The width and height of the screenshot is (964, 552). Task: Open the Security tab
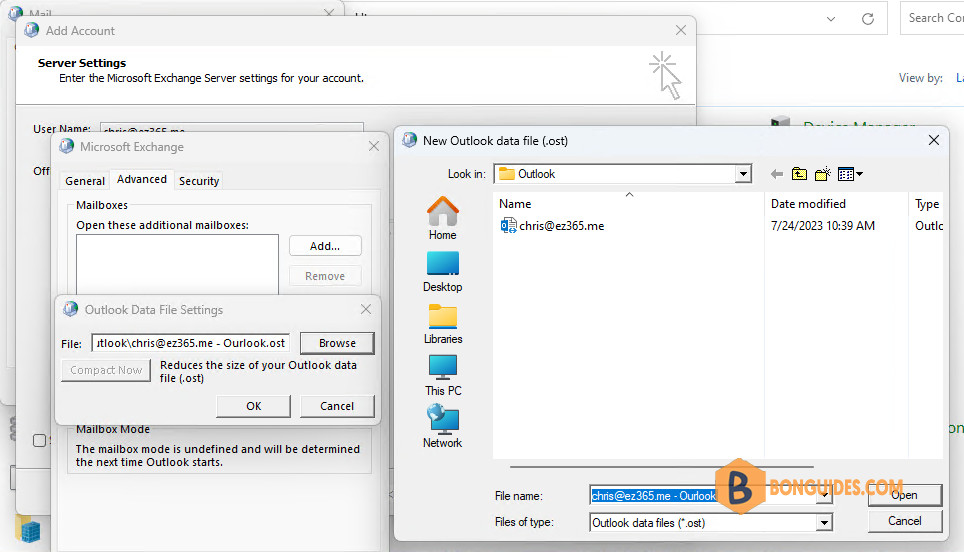(x=199, y=181)
